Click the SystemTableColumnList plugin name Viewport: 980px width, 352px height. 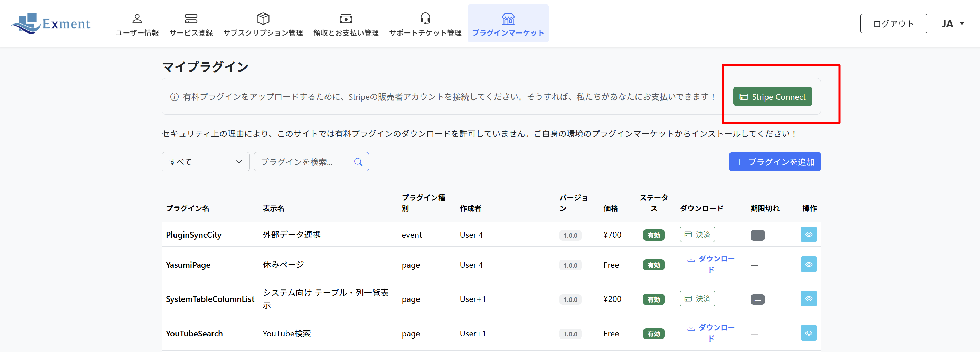point(210,299)
